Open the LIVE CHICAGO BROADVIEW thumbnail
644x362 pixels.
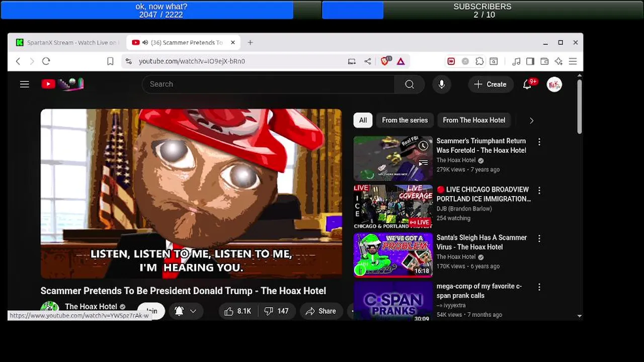[x=393, y=207]
